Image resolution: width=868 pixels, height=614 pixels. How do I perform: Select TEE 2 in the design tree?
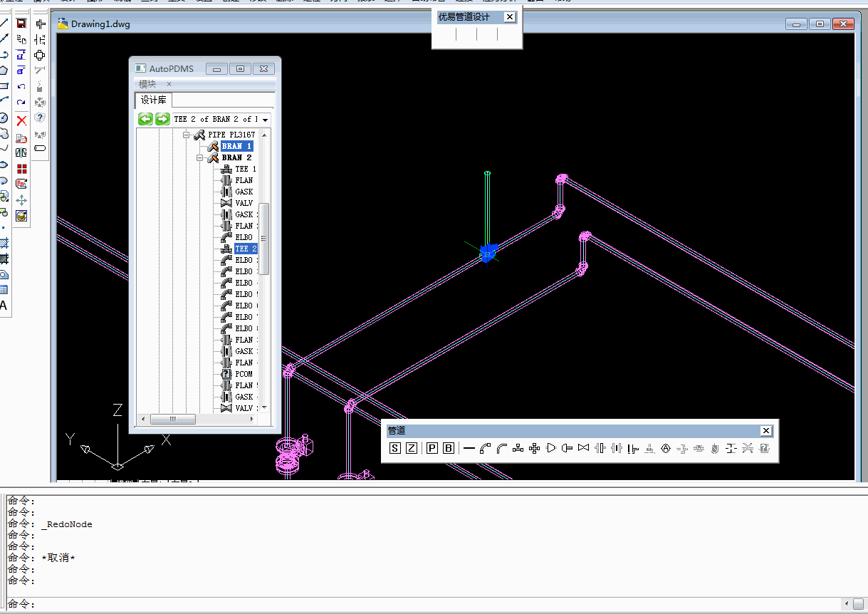coord(246,249)
